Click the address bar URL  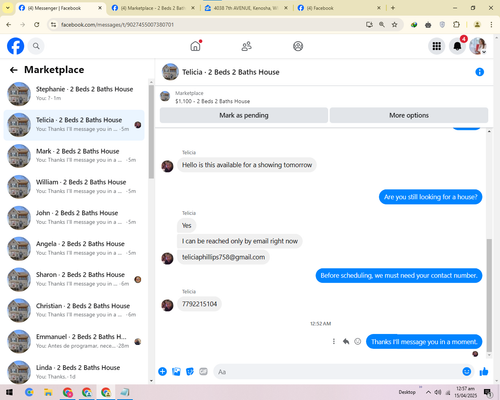pos(117,25)
